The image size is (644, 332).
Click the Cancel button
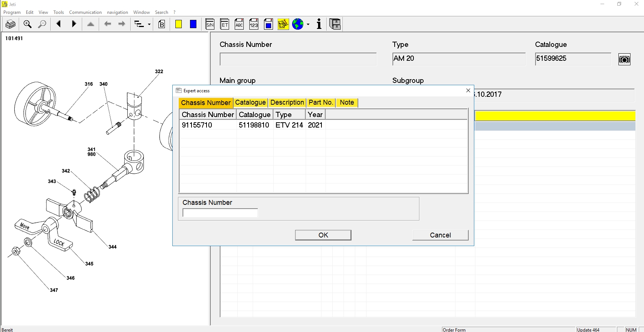click(440, 235)
